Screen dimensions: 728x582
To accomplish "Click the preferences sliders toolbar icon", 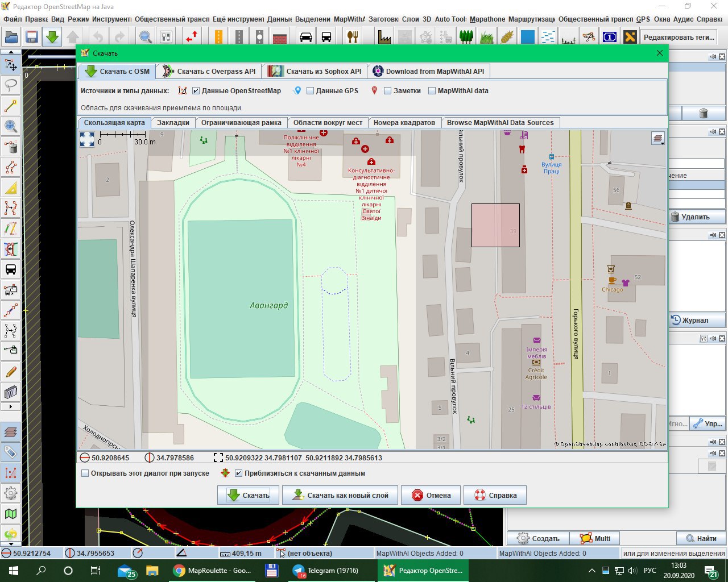I will (x=166, y=38).
